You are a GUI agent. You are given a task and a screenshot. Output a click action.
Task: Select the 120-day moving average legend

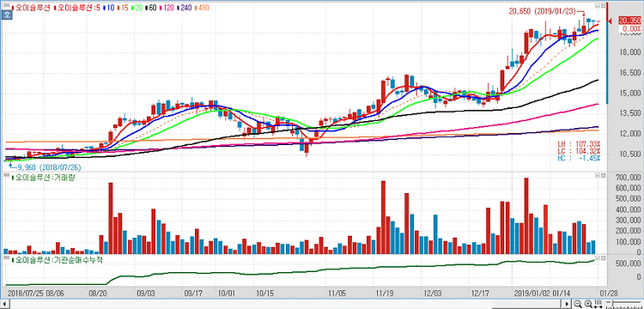(x=167, y=8)
